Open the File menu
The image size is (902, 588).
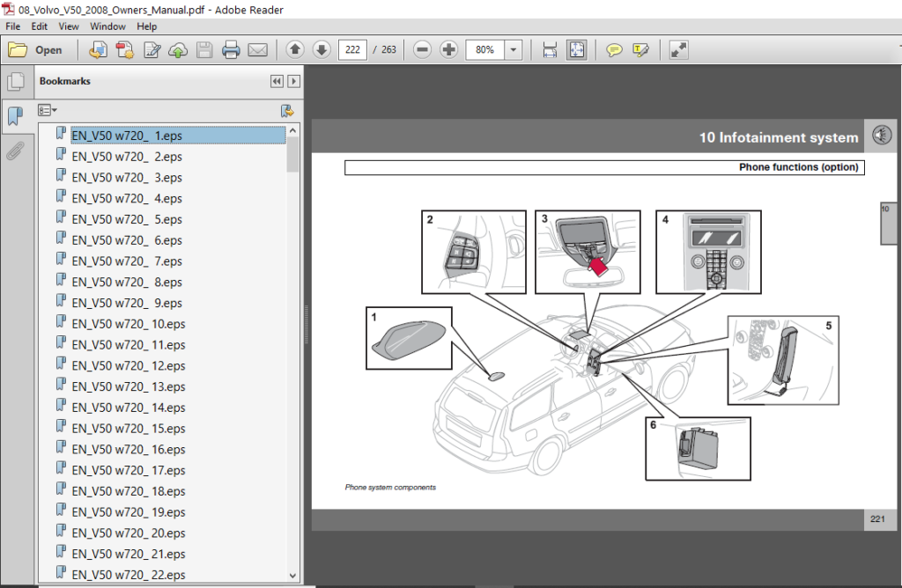(x=12, y=26)
